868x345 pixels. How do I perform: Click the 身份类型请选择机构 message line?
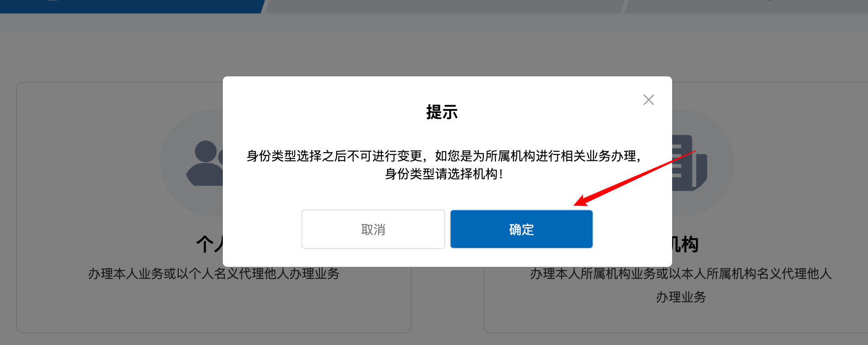click(x=444, y=174)
